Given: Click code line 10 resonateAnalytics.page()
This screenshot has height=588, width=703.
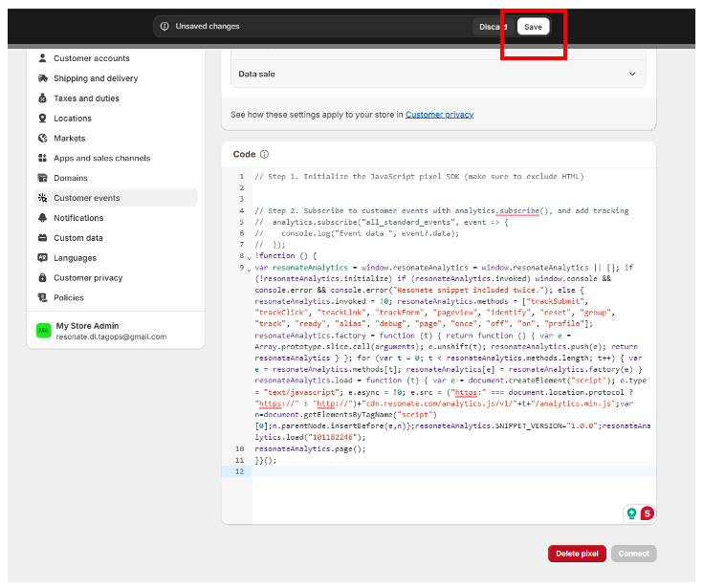Looking at the screenshot, I should click(x=310, y=448).
